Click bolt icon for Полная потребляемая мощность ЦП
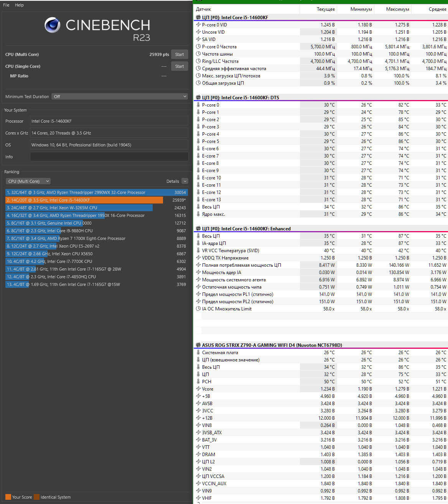The height and width of the screenshot is (504, 448). pyautogui.click(x=198, y=265)
